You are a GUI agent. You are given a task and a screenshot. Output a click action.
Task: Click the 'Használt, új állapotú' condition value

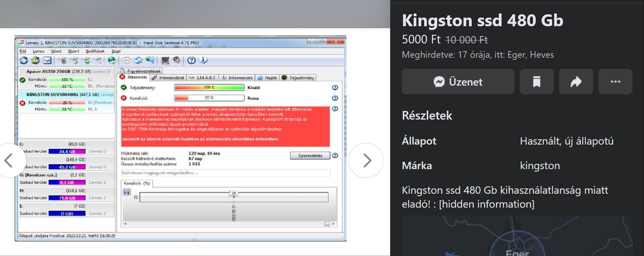(567, 141)
